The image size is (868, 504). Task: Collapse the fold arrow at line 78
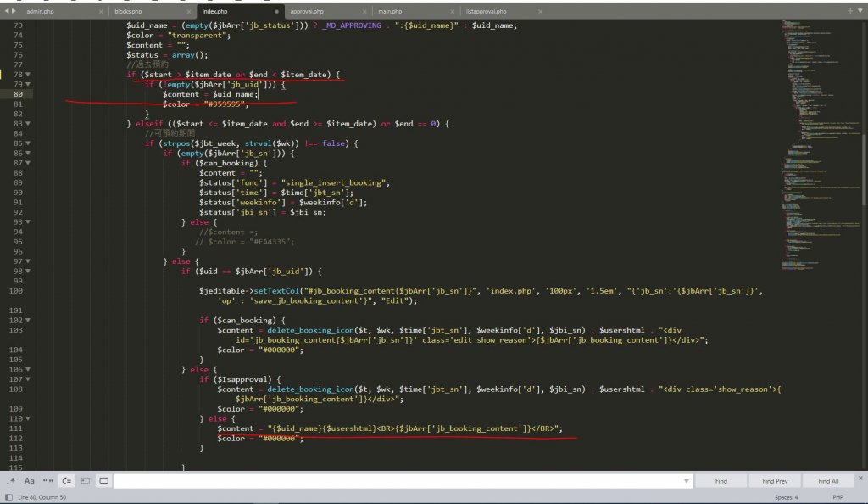coord(28,74)
